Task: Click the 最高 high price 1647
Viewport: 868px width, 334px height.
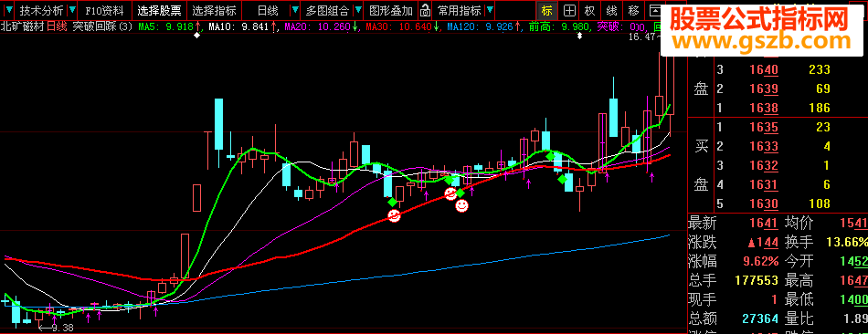Action: (x=853, y=280)
